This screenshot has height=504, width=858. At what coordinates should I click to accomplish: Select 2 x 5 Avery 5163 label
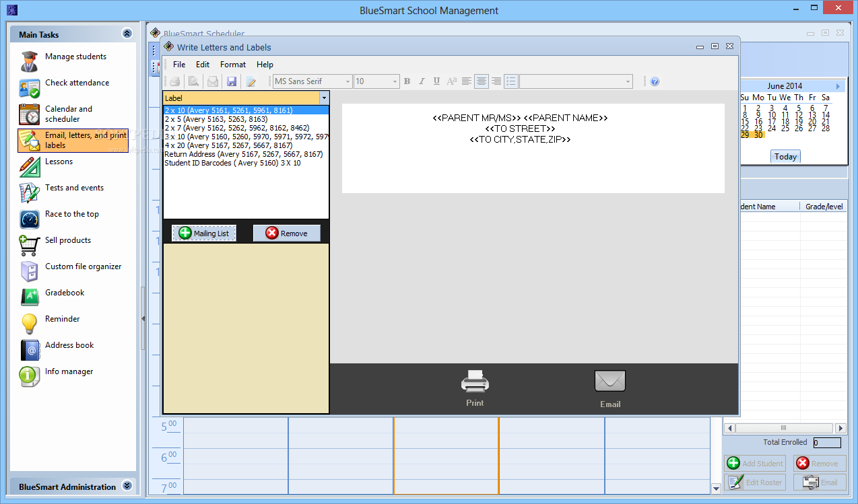246,119
